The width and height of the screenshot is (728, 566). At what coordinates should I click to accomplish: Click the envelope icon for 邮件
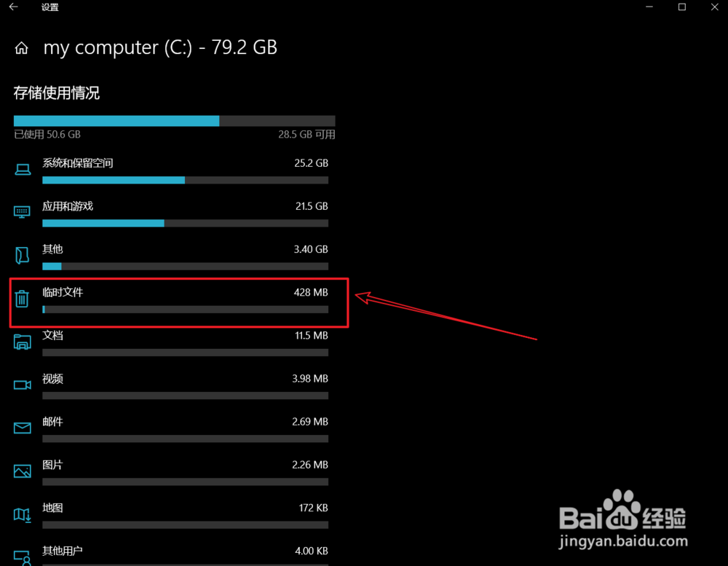[x=23, y=428]
